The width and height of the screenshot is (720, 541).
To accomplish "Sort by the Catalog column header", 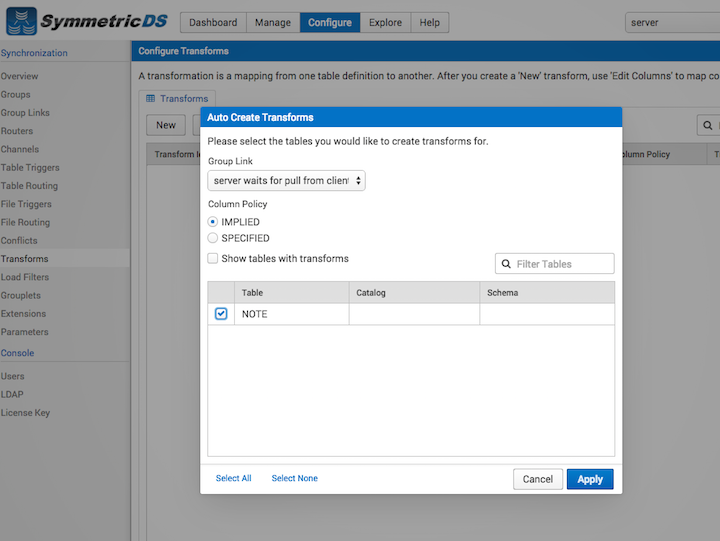I will click(x=414, y=293).
